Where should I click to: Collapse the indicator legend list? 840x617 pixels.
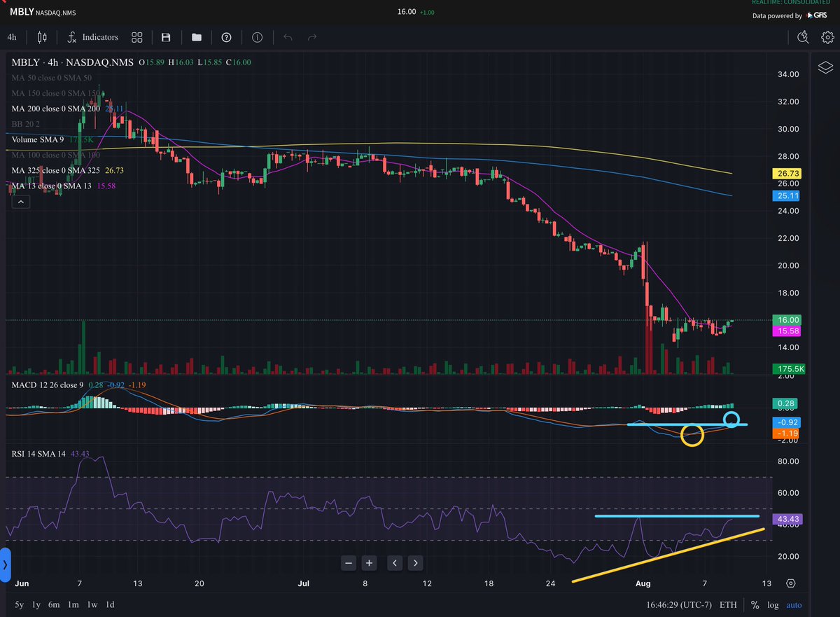(x=20, y=202)
